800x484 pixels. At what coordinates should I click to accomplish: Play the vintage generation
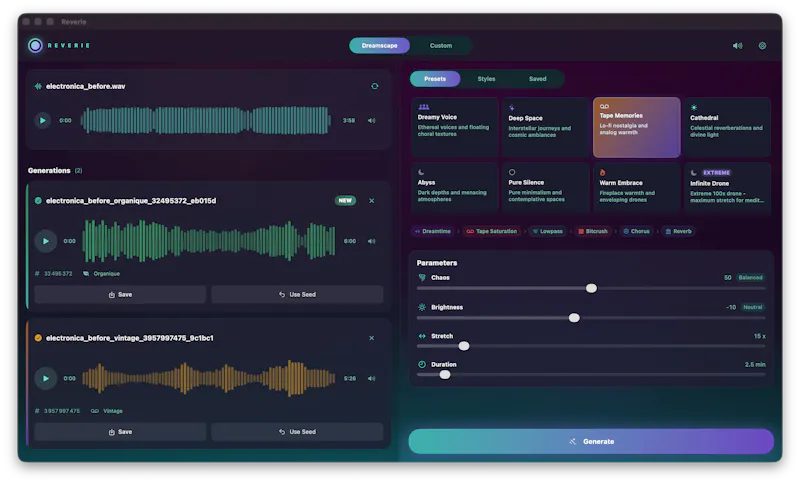tap(46, 378)
